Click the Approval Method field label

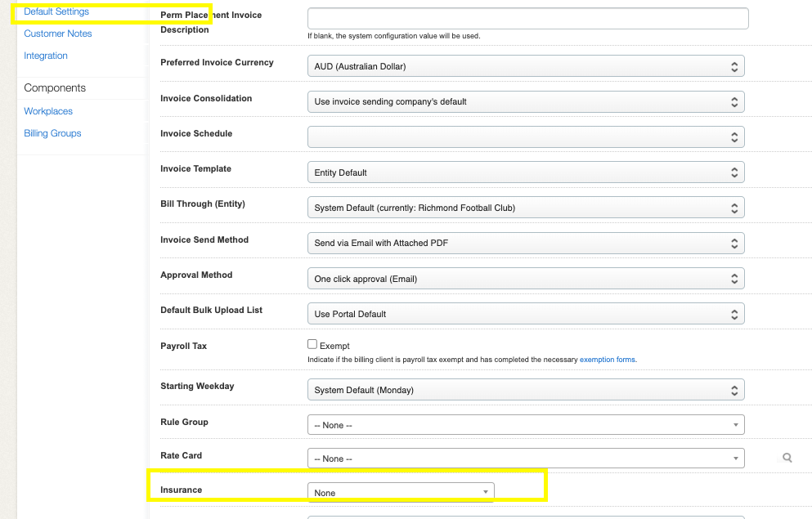click(x=196, y=275)
